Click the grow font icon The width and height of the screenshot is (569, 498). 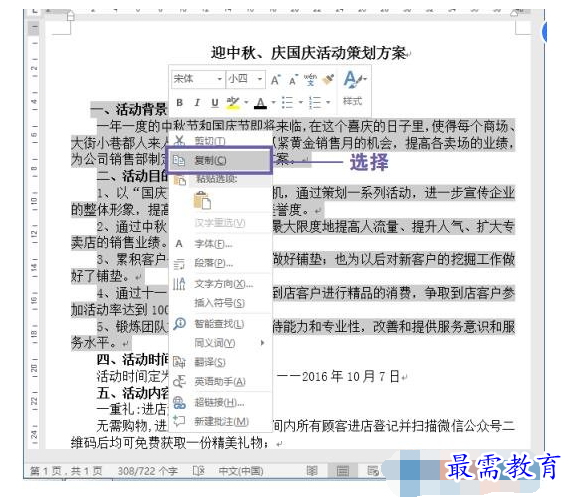point(275,80)
